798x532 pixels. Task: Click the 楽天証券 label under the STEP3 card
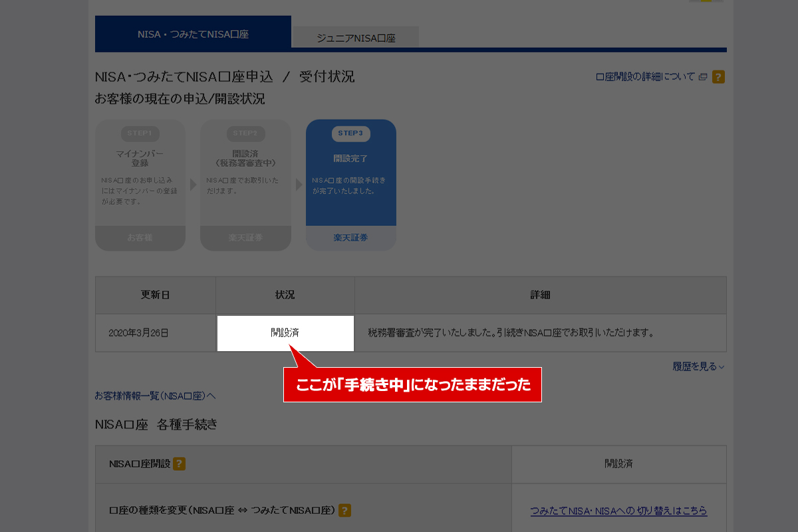click(350, 237)
